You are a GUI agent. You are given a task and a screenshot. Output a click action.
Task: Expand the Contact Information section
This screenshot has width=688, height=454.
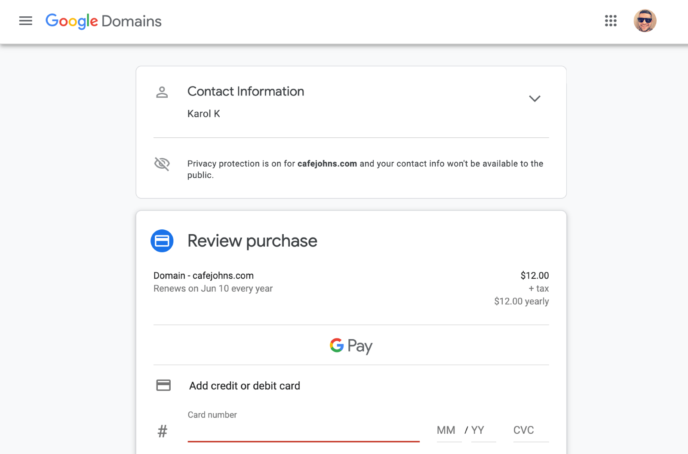point(534,99)
